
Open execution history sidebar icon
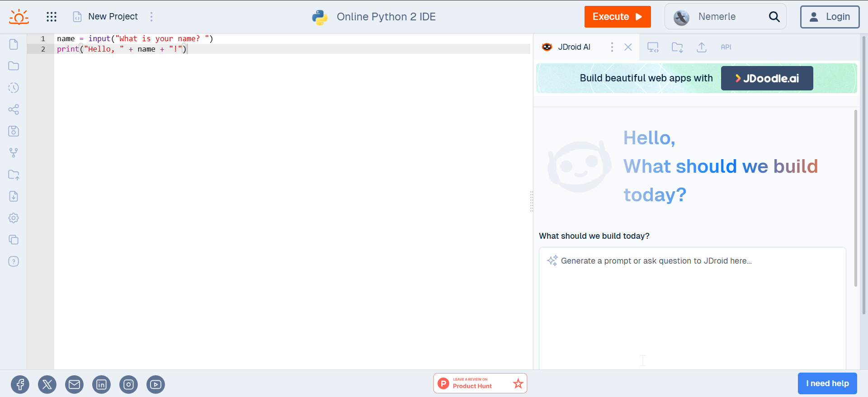14,88
